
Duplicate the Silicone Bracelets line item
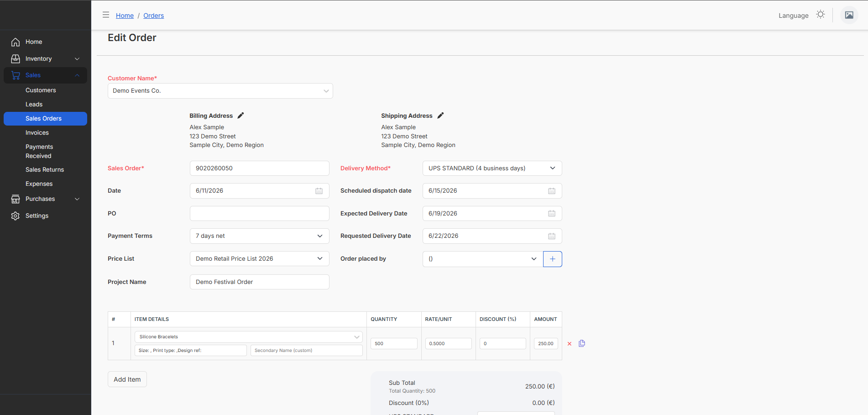tap(582, 343)
